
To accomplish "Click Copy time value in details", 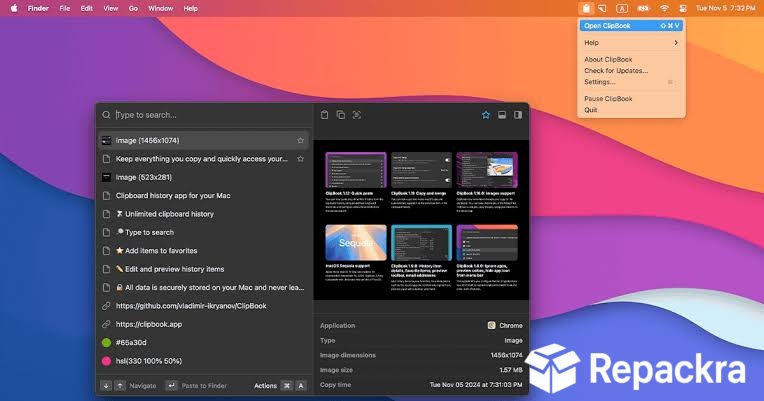I will tap(476, 384).
